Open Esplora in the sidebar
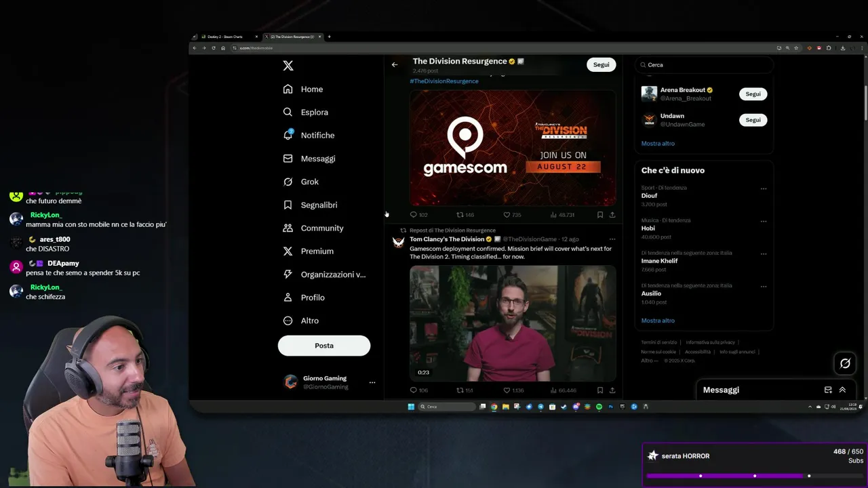This screenshot has width=868, height=488. pyautogui.click(x=305, y=112)
